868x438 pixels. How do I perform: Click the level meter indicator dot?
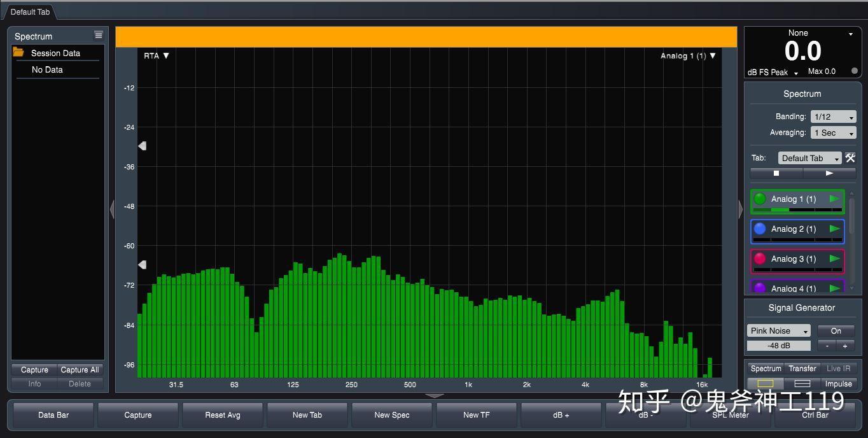click(854, 71)
